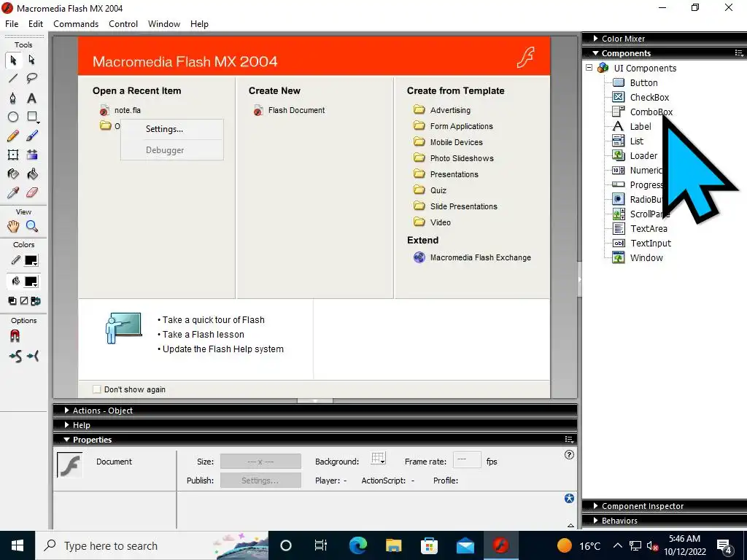Image resolution: width=747 pixels, height=560 pixels.
Task: Collapse the Properties panel
Action: point(66,440)
